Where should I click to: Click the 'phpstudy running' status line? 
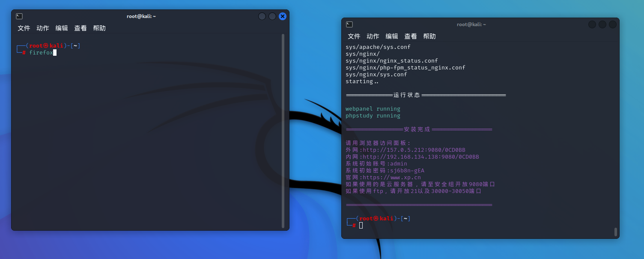[x=373, y=116]
